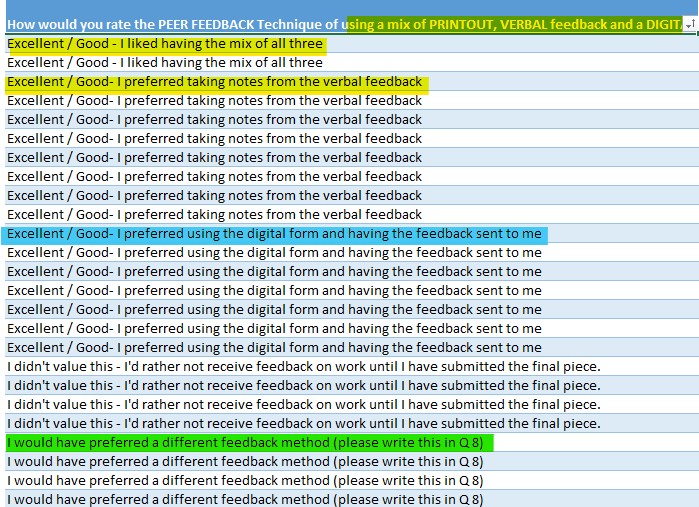This screenshot has width=699, height=507.
Task: Select digital form row right beneath blue one
Action: (x=274, y=253)
